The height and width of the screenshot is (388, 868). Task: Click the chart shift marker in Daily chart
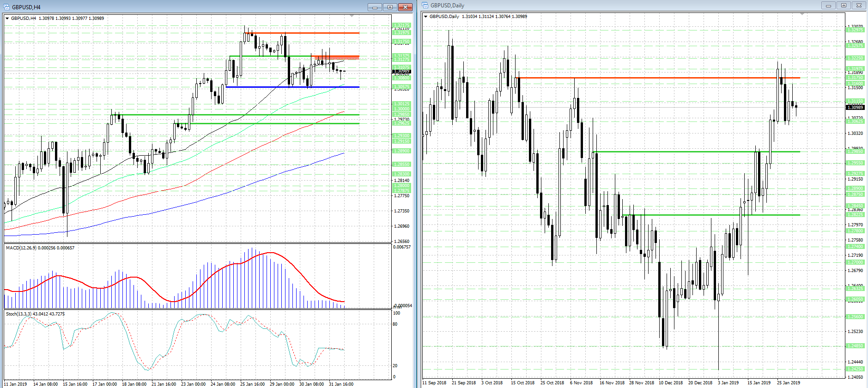802,14
